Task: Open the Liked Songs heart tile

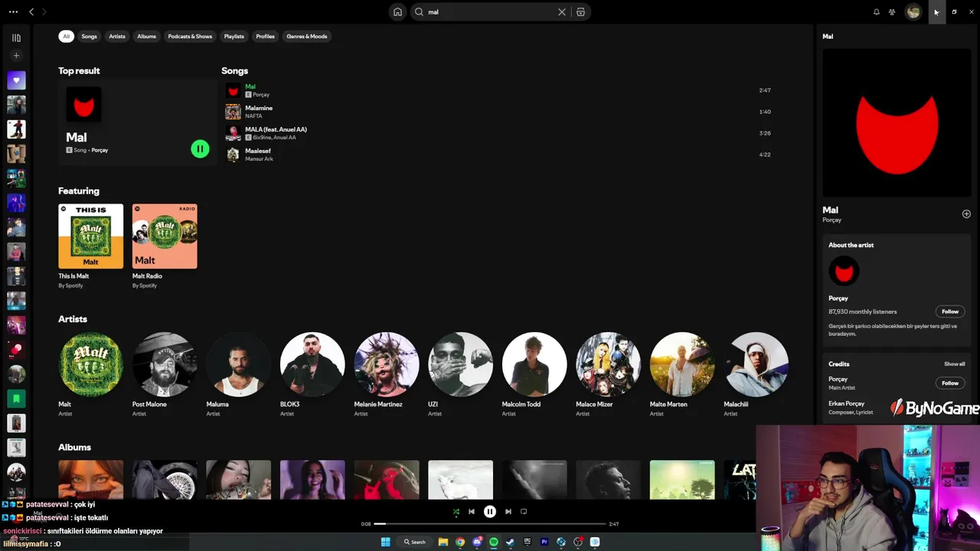Action: pyautogui.click(x=16, y=80)
